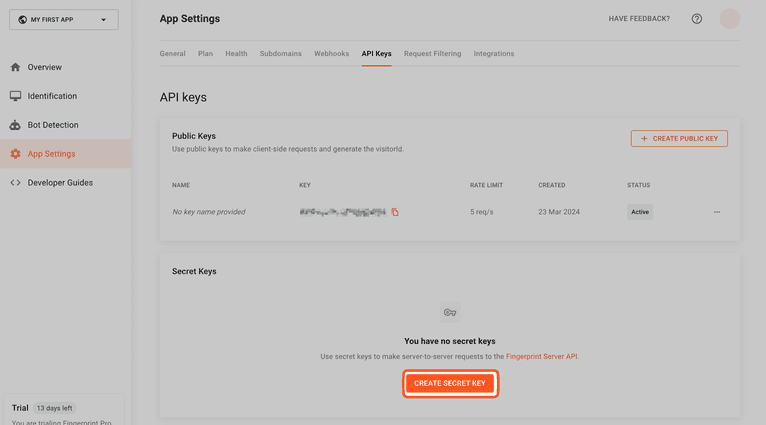Open the three-dot menu for public key
This screenshot has height=425, width=766.
[717, 212]
